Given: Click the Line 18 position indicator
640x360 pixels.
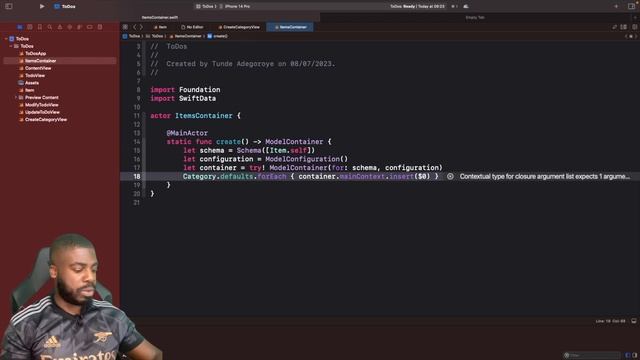Looking at the screenshot, I should coord(610,321).
